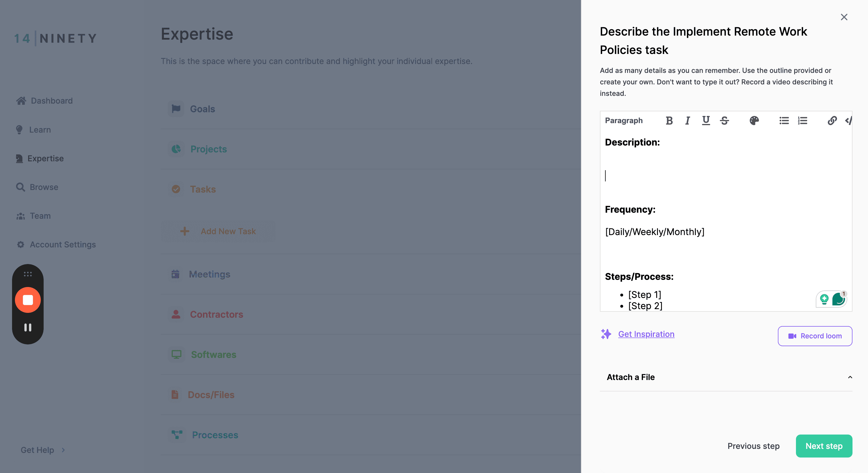Pause the Loom recording
Screen dimensions: 868x473
[28, 327]
